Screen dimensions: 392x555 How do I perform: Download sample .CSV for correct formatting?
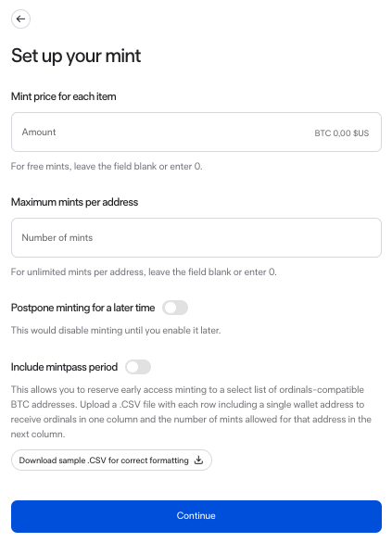click(x=111, y=460)
